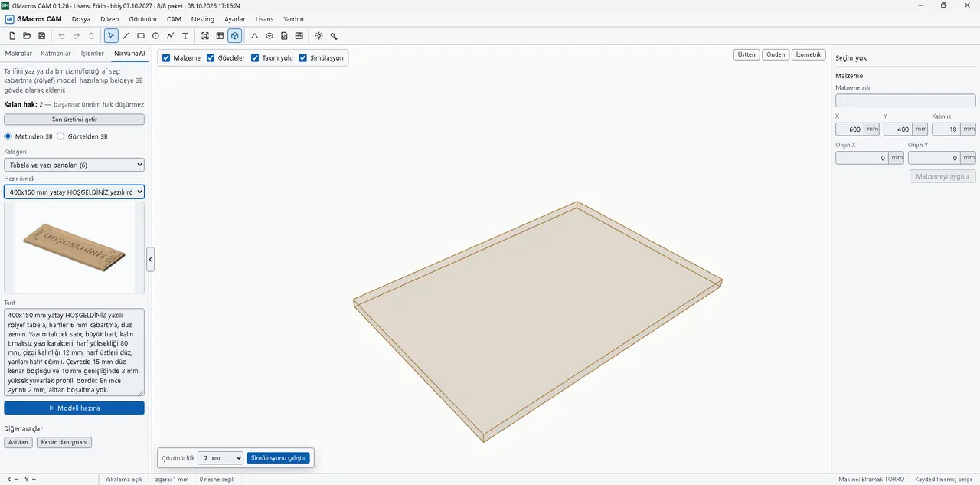Image resolution: width=980 pixels, height=485 pixels.
Task: Click inside the Tarif description text area
Action: pyautogui.click(x=74, y=352)
